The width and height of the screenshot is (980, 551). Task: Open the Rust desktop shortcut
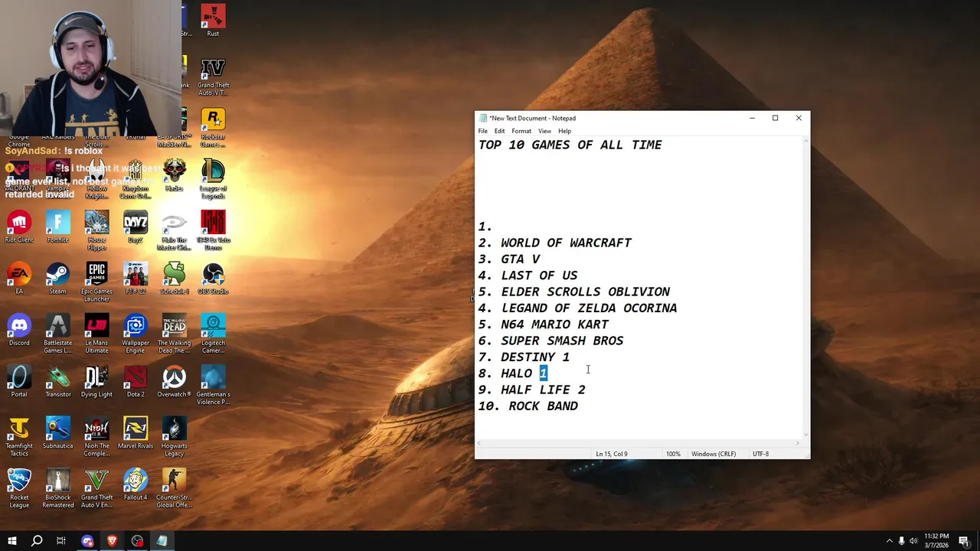[x=213, y=21]
